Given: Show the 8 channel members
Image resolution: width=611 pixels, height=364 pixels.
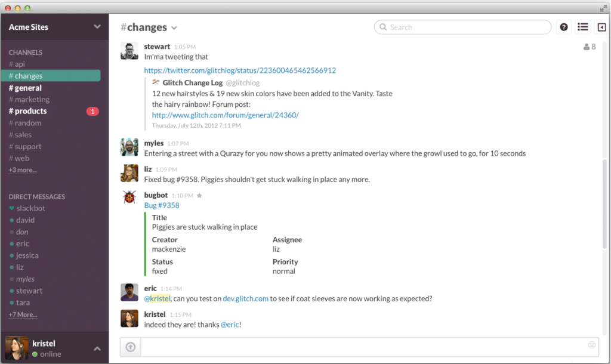Looking at the screenshot, I should click(589, 47).
